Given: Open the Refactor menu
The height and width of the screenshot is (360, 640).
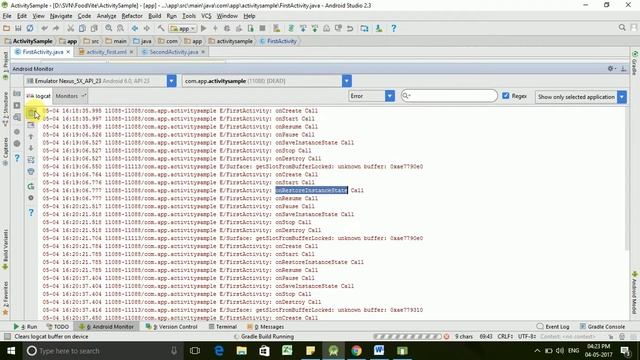Looking at the screenshot, I should click(132, 16).
